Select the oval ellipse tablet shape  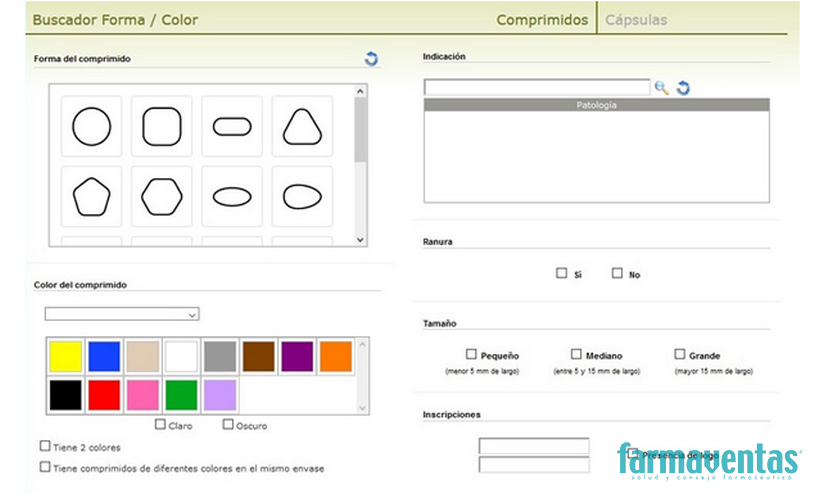click(x=232, y=197)
